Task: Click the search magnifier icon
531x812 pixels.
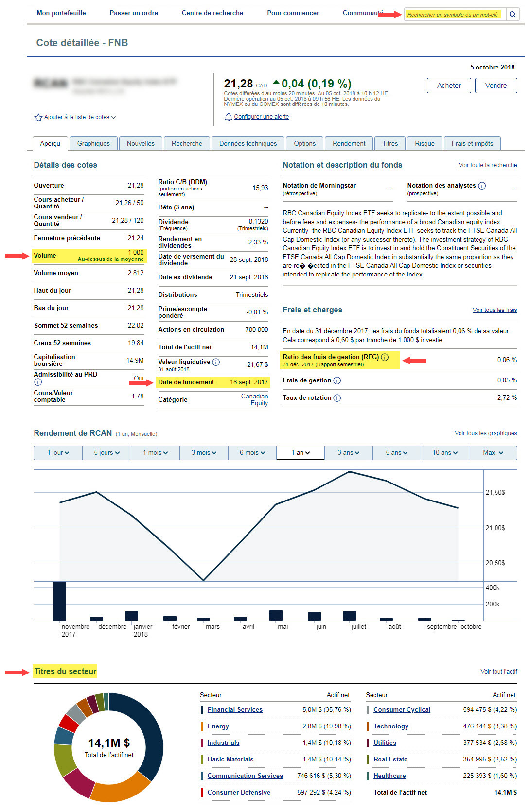Action: pyautogui.click(x=513, y=15)
